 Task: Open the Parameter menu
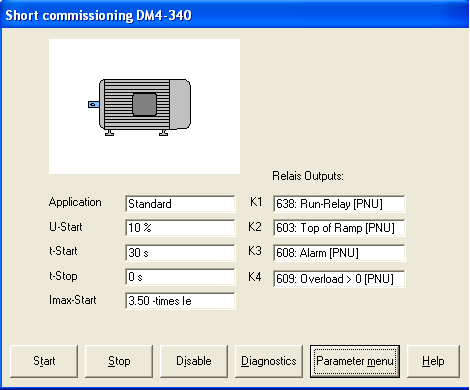click(x=355, y=361)
